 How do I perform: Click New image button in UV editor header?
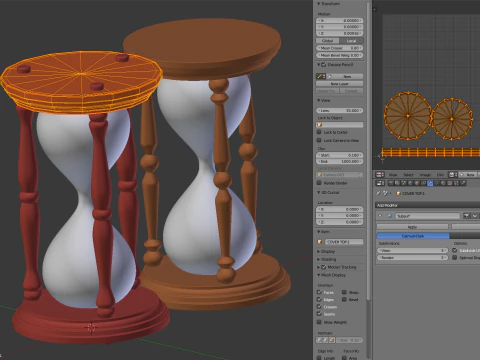[467, 175]
